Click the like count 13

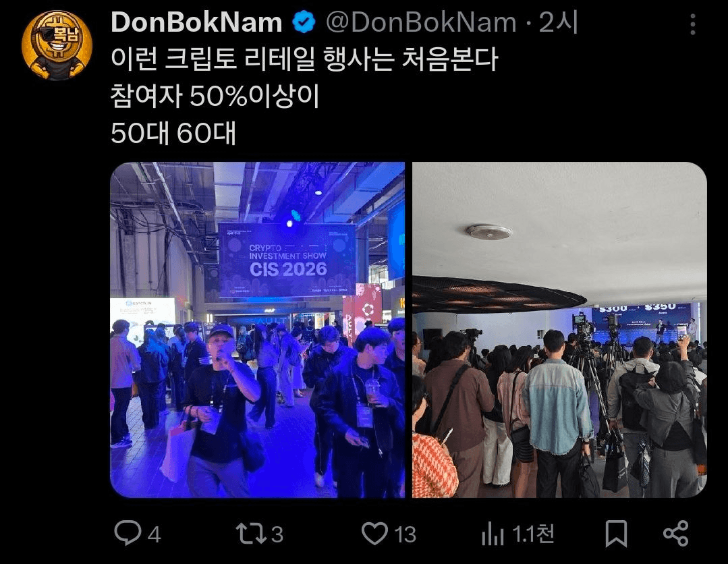pos(405,535)
